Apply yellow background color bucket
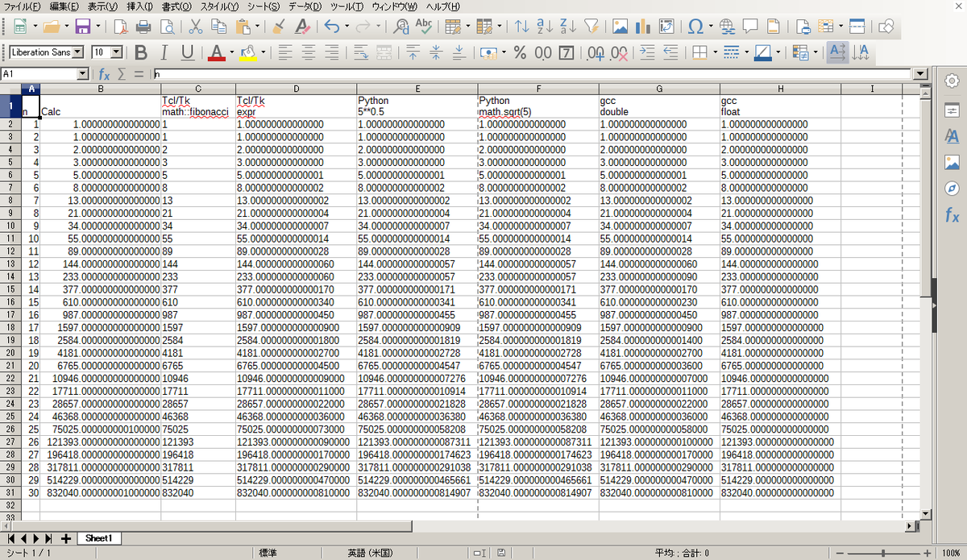967x560 pixels. click(248, 53)
